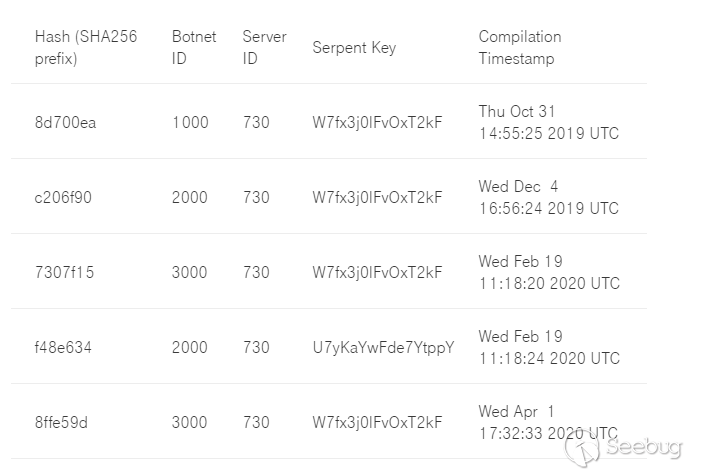The image size is (710, 475).
Task: Click the Thu Oct 31 2019 timestamp
Action: pos(548,122)
